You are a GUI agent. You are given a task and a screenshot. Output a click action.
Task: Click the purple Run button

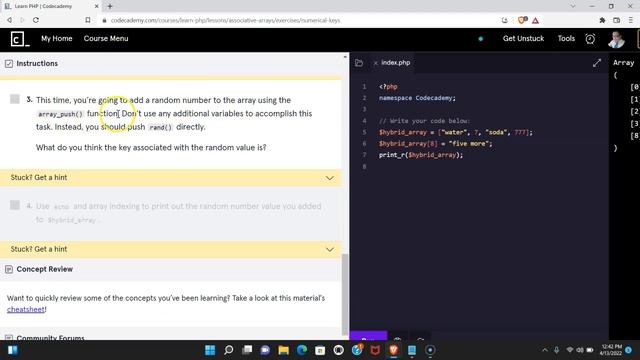368,336
